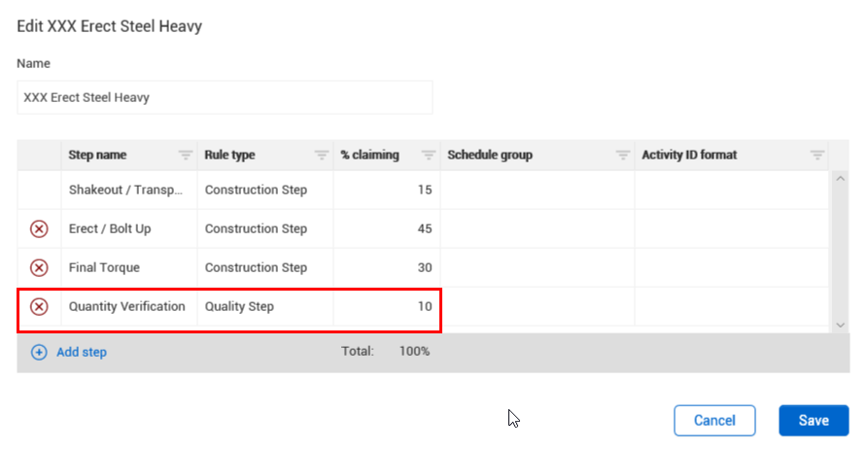Edit the 45 percent claiming value
This screenshot has height=450, width=868.
[389, 229]
